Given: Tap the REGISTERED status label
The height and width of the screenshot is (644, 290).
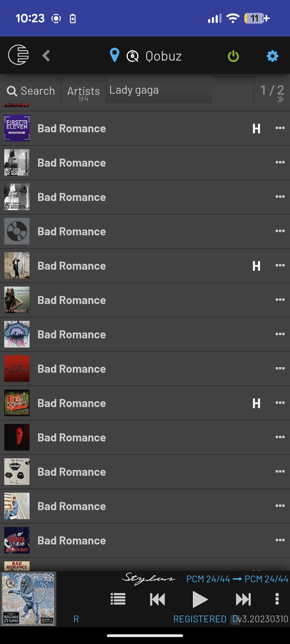Looking at the screenshot, I should (x=200, y=619).
